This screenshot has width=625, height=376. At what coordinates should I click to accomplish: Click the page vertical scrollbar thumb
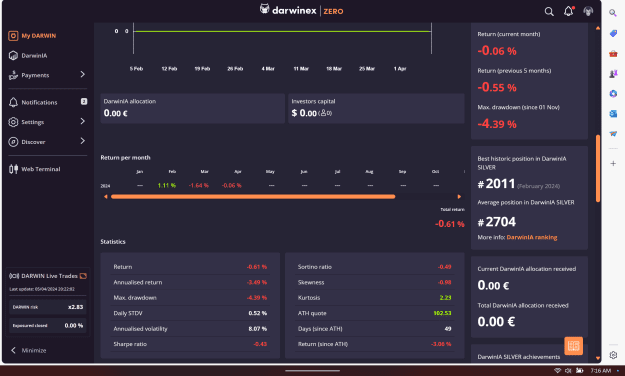598,168
